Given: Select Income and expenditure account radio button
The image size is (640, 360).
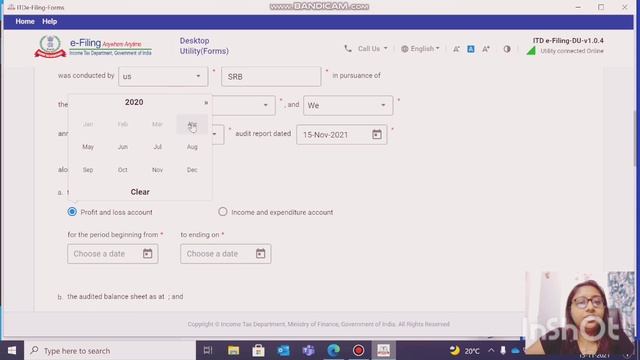Looking at the screenshot, I should point(222,212).
